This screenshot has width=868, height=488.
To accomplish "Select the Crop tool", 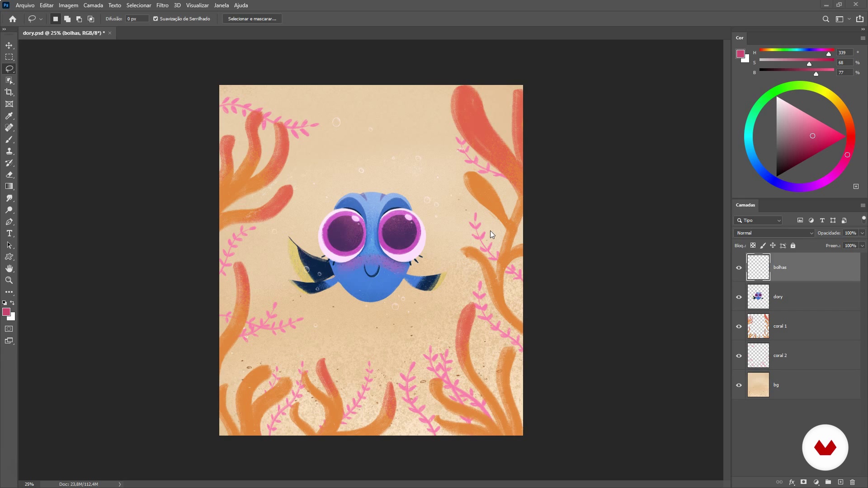I will coord(9,92).
